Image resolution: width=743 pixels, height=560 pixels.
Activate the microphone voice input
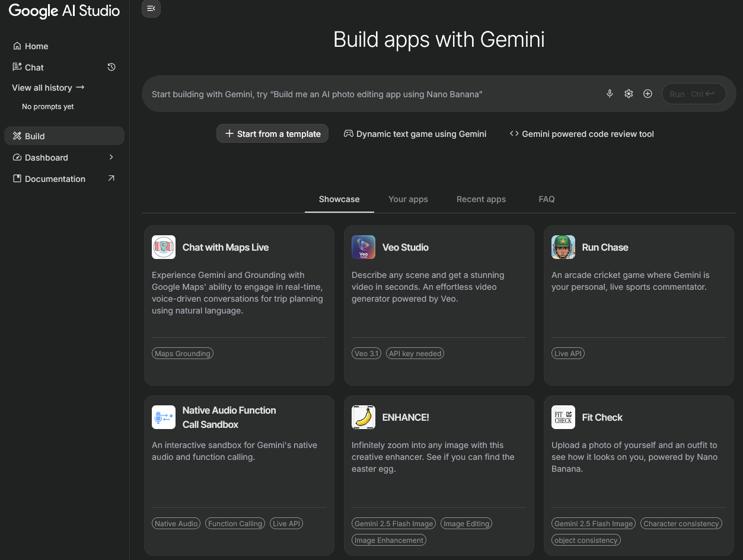(610, 94)
